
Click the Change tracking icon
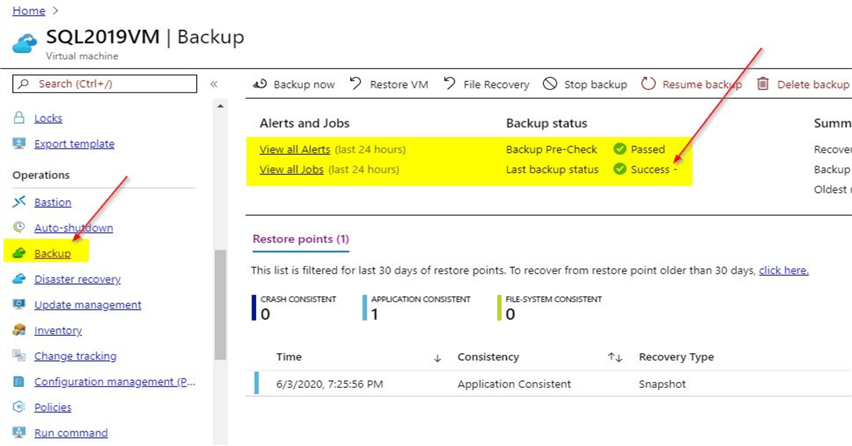tap(19, 355)
